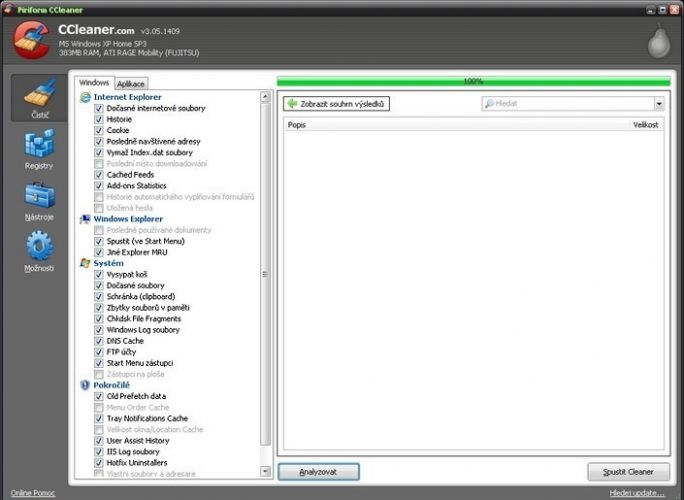Open the Hledat search dropdown arrow
The image size is (684, 500).
(659, 104)
